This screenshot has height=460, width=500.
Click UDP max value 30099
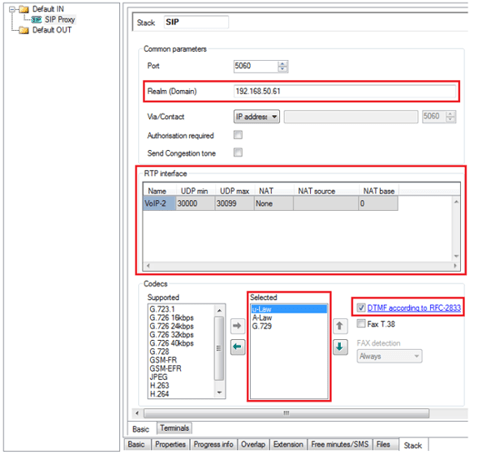pyautogui.click(x=234, y=203)
